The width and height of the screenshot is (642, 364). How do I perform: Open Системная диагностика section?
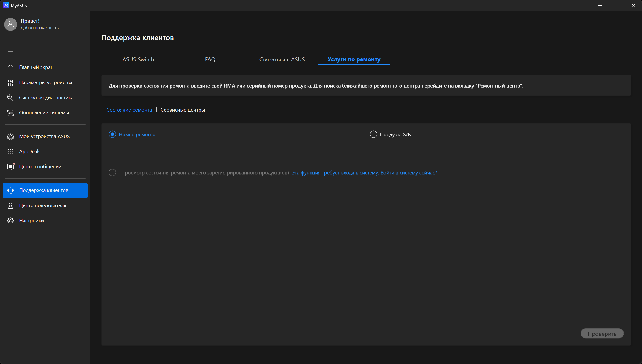click(x=45, y=98)
